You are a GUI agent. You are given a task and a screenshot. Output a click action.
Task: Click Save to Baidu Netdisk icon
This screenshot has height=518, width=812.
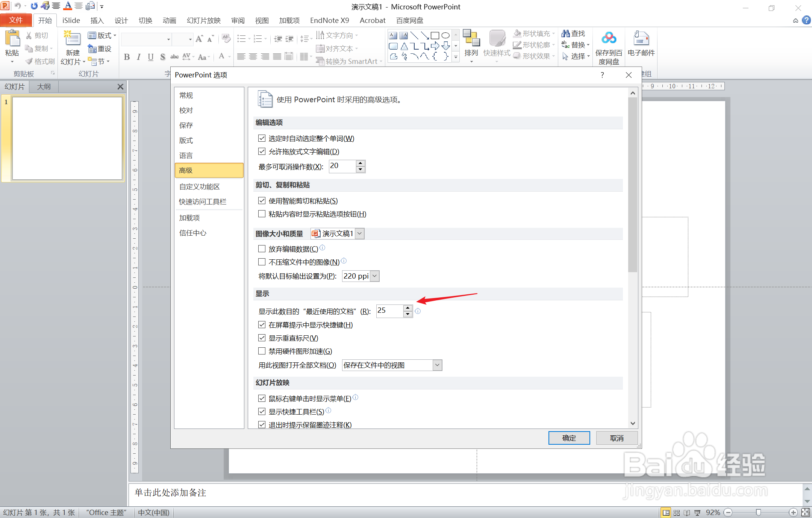(x=609, y=38)
